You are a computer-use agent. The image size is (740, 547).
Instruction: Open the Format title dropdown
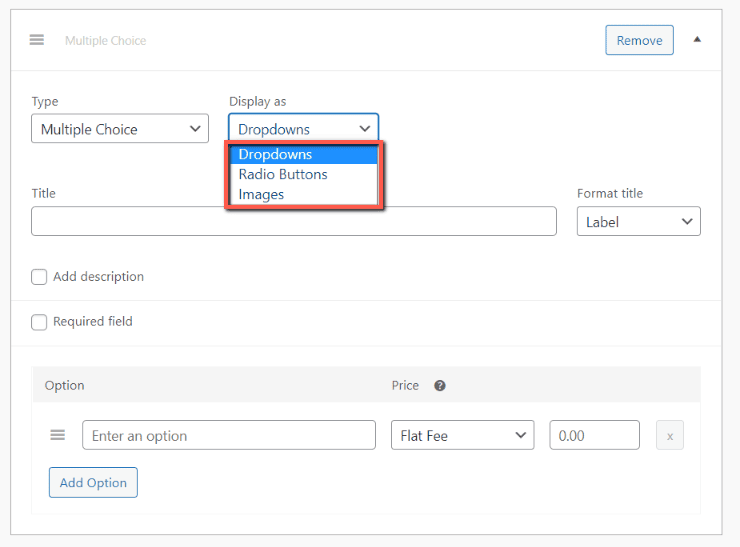pyautogui.click(x=638, y=221)
